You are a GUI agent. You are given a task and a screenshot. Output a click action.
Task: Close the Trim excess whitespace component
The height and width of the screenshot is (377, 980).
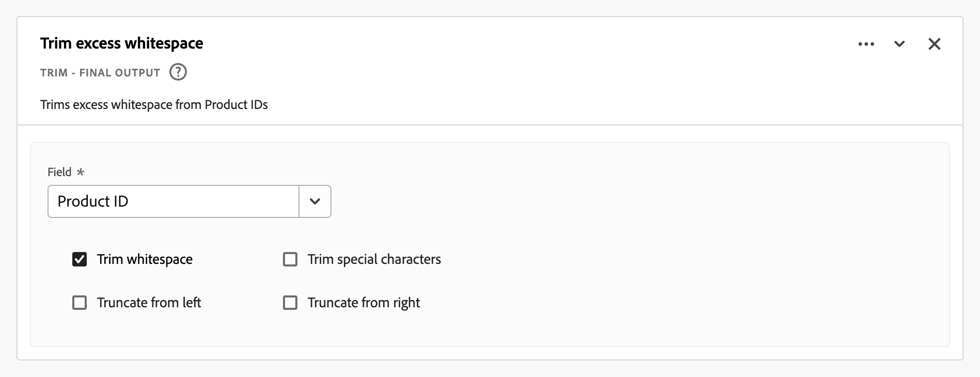[934, 44]
